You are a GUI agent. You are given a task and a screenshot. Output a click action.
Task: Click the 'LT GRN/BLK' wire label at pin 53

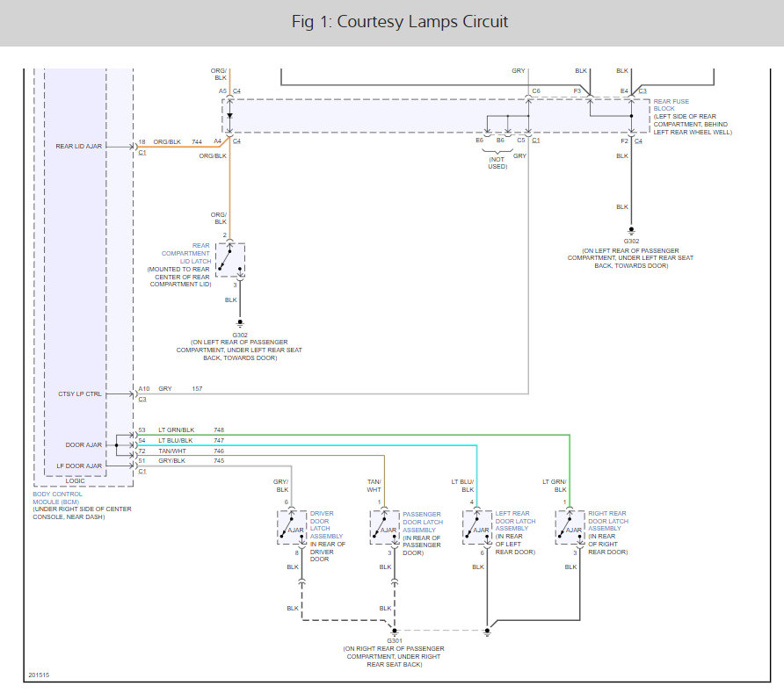176,430
